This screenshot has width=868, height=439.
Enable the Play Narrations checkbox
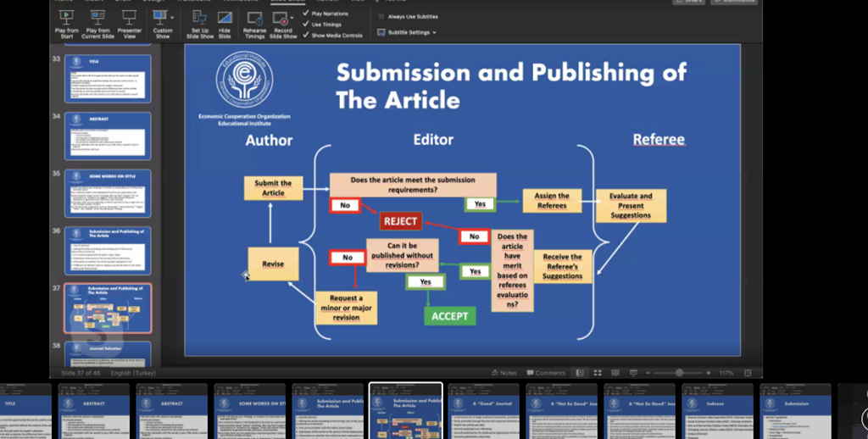click(x=306, y=13)
